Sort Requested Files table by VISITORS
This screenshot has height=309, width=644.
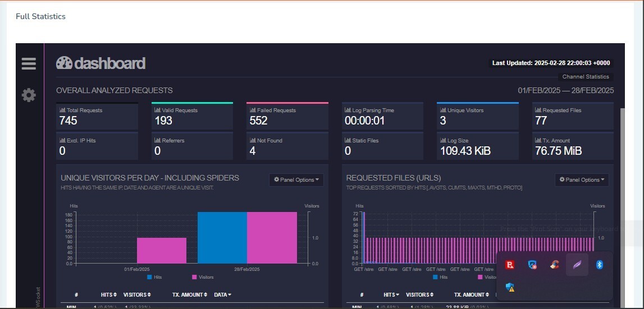[420, 294]
